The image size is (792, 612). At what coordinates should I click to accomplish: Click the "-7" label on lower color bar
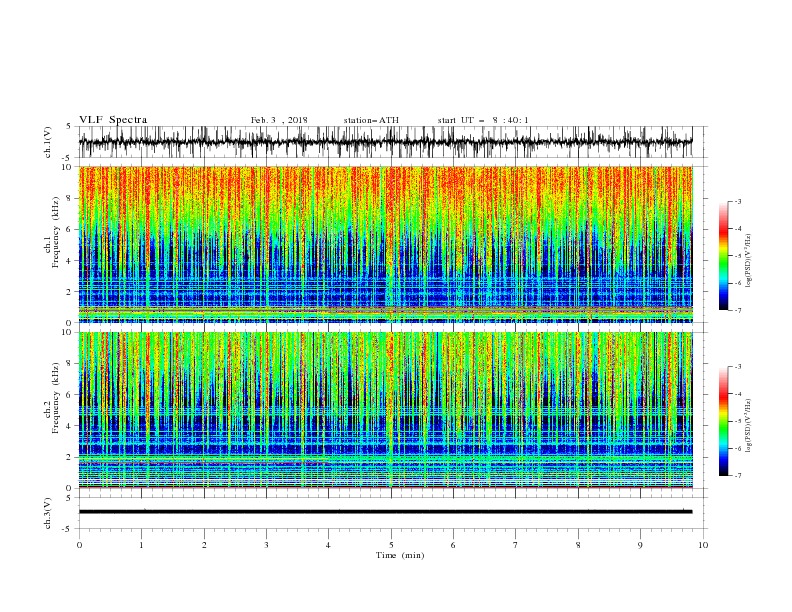pyautogui.click(x=738, y=475)
